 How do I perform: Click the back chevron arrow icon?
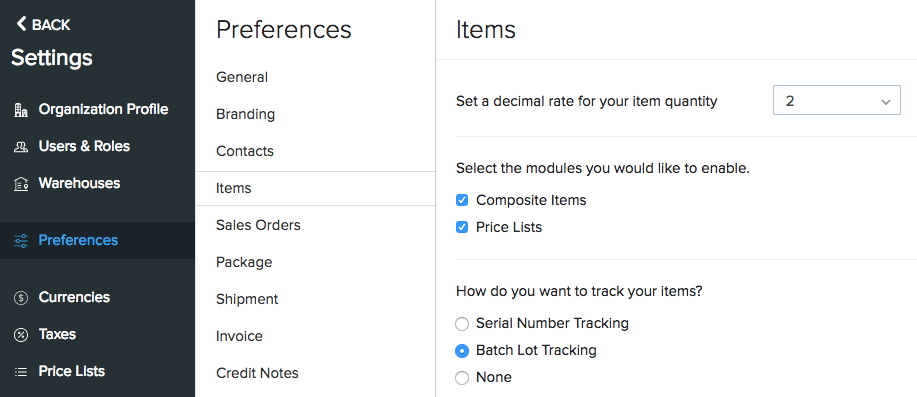[21, 24]
